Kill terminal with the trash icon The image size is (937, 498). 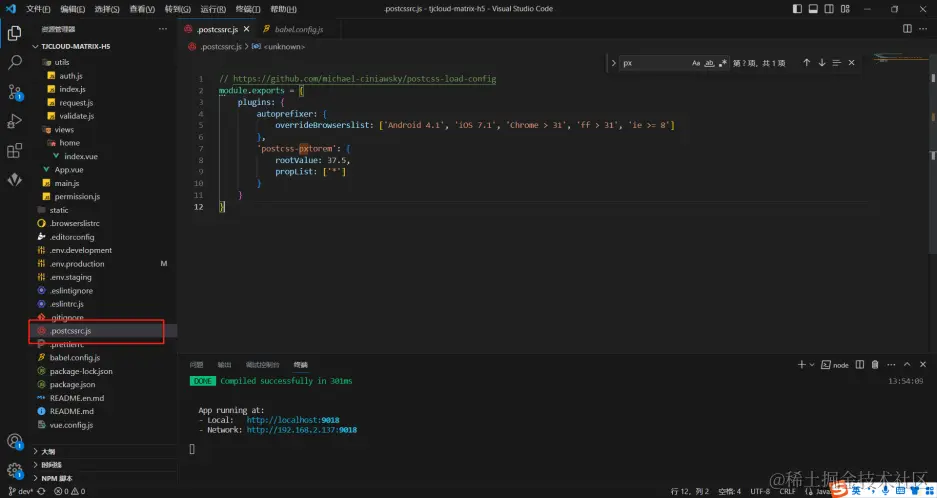tap(875, 365)
